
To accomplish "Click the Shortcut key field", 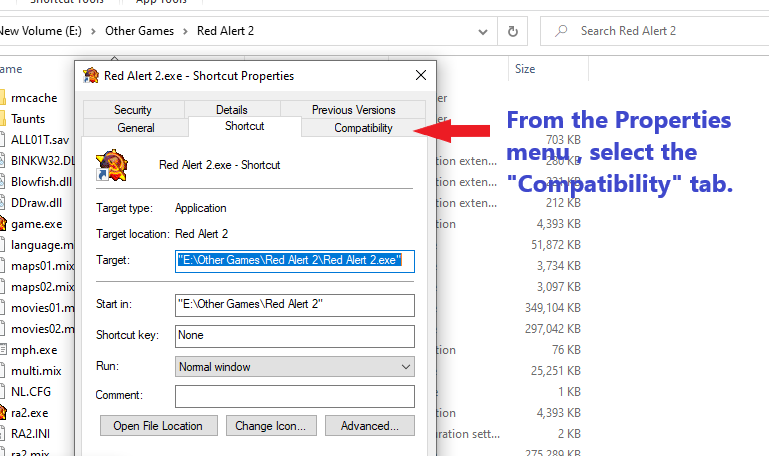I will tap(295, 336).
